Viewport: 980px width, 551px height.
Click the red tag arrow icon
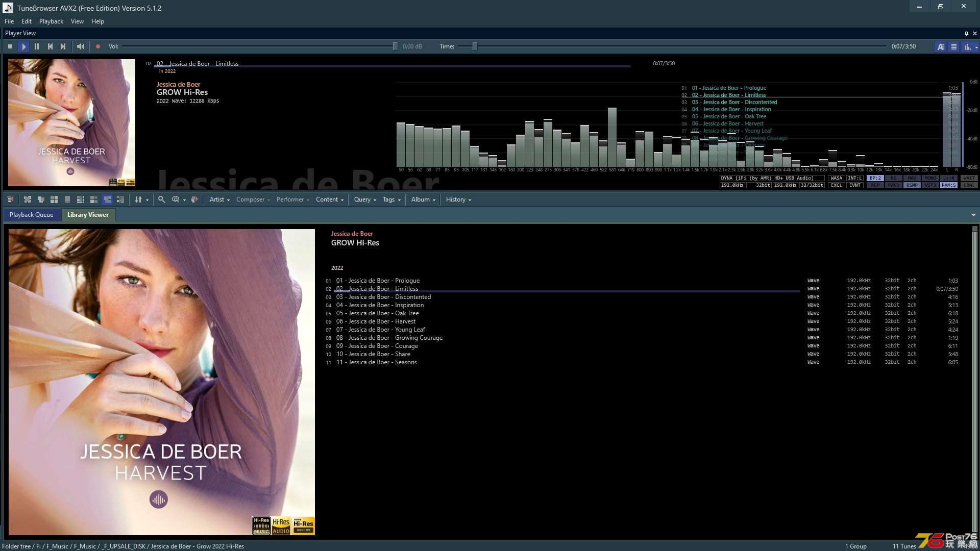[194, 199]
